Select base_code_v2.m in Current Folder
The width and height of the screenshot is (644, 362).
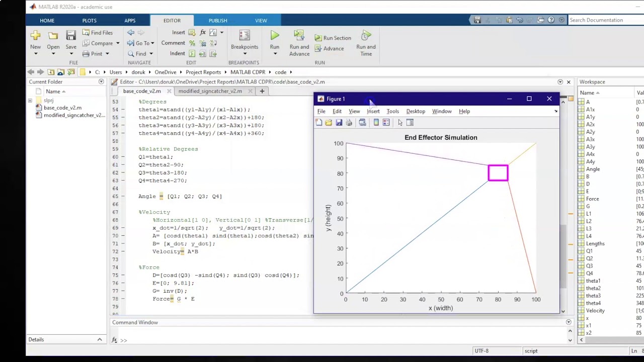62,108
